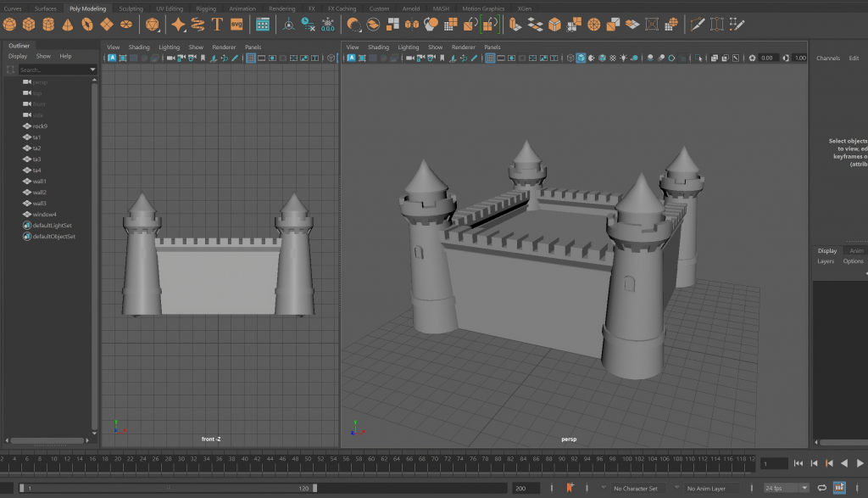Click the polygon cube shelf icon
The image size is (868, 498).
[x=30, y=25]
